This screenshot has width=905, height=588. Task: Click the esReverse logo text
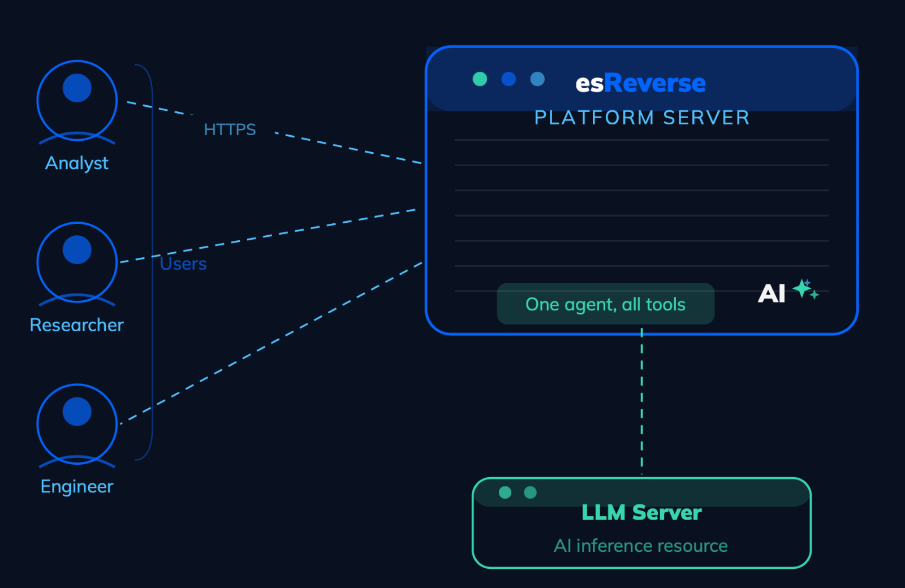(x=640, y=83)
